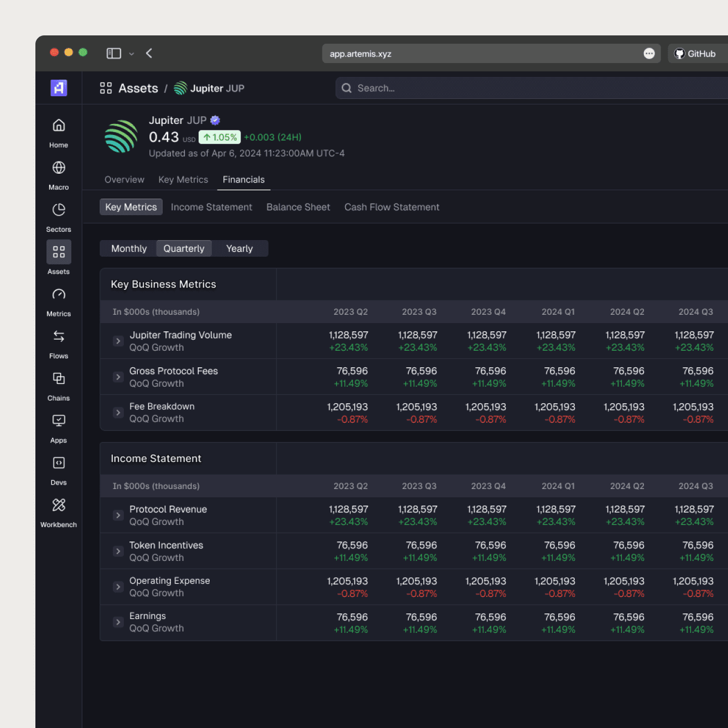Open the Workbench tools icon

click(59, 505)
